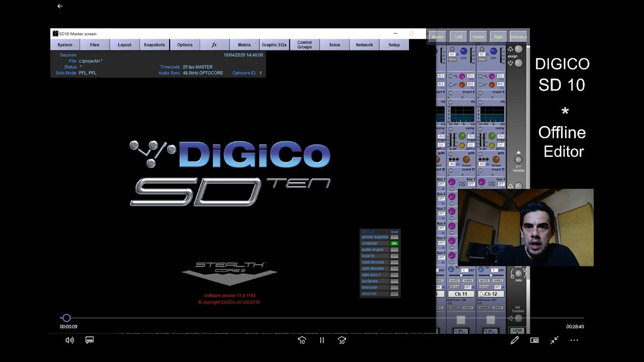Enable Ch 11 insert B switch
The image size is (644, 362).
tap(450, 170)
